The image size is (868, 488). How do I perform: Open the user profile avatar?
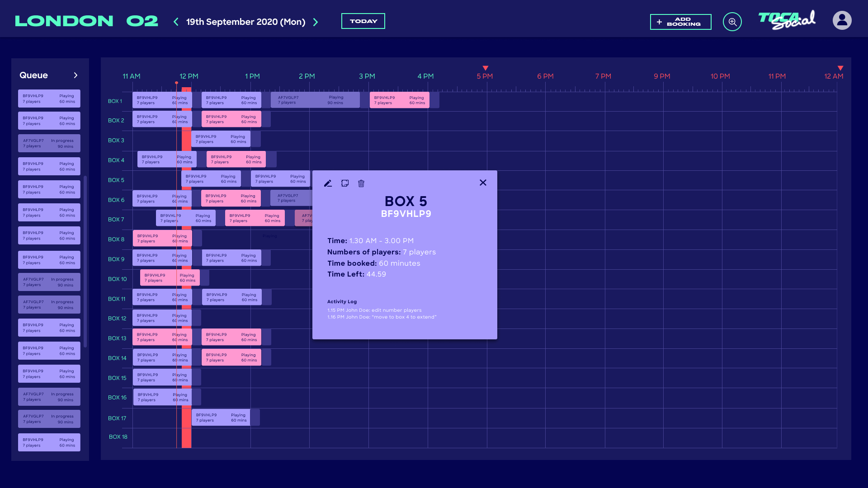tap(842, 21)
